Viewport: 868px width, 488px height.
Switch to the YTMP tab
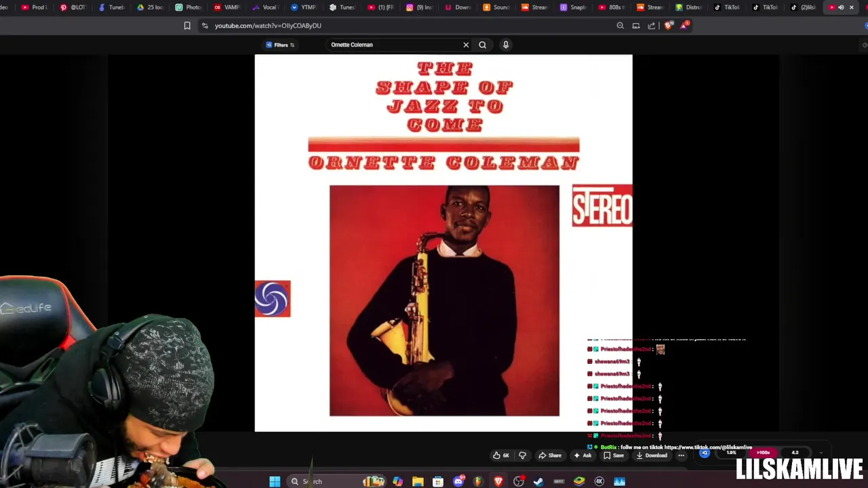point(304,7)
